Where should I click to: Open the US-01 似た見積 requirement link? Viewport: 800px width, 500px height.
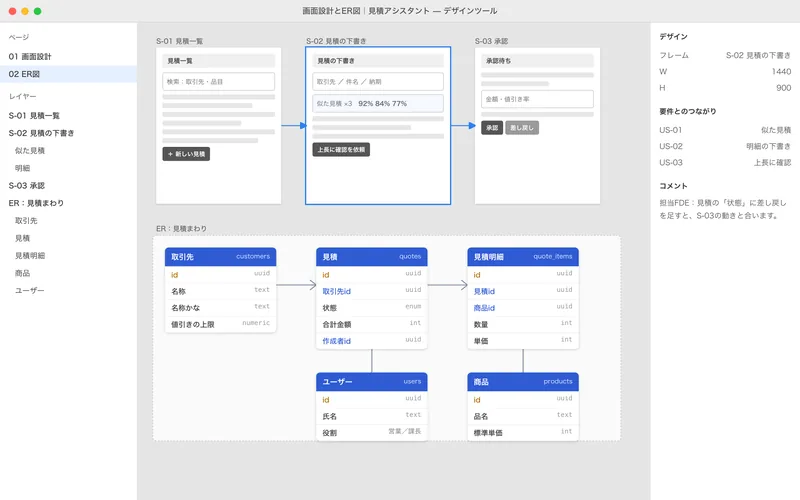[x=725, y=130]
